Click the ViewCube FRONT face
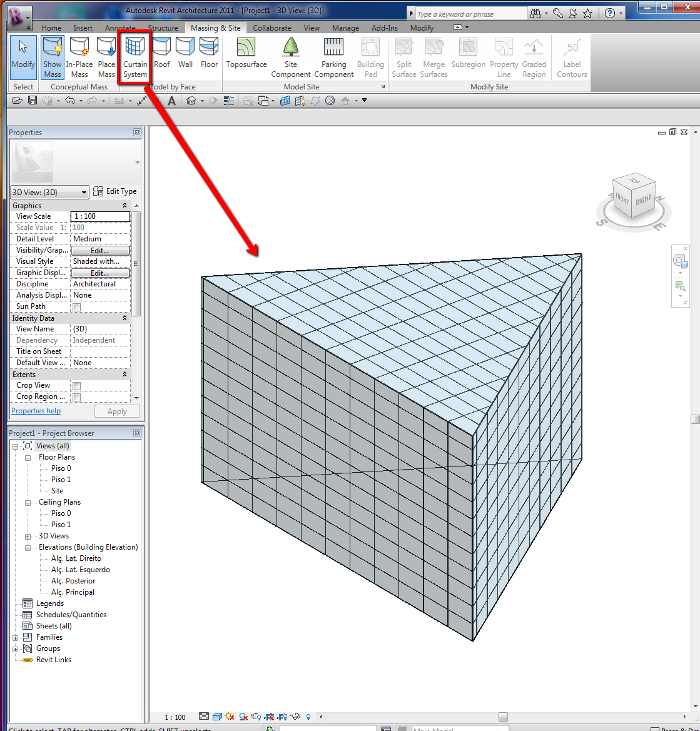The width and height of the screenshot is (700, 731). tap(622, 199)
